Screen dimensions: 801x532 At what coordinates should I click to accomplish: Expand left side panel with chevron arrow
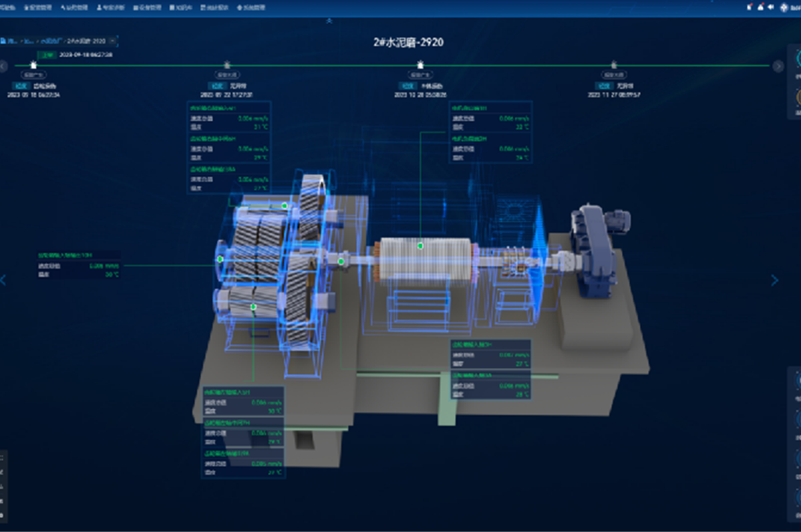3,281
